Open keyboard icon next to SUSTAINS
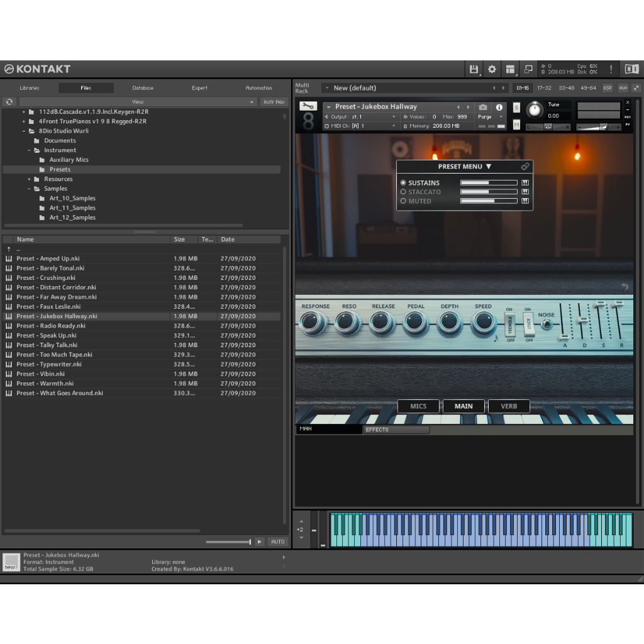The width and height of the screenshot is (644, 644). (525, 183)
